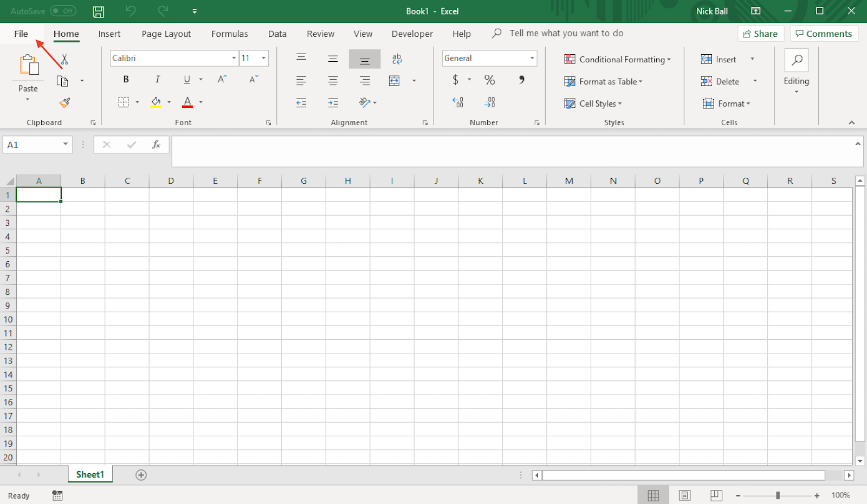Open the Number Format dropdown
This screenshot has width=867, height=504.
coord(531,58)
